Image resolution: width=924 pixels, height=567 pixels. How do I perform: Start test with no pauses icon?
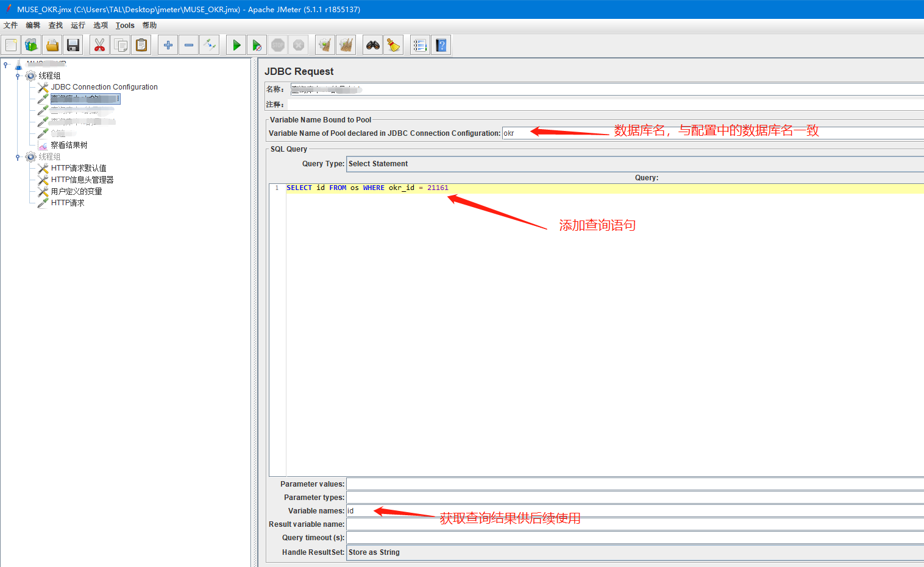click(257, 45)
